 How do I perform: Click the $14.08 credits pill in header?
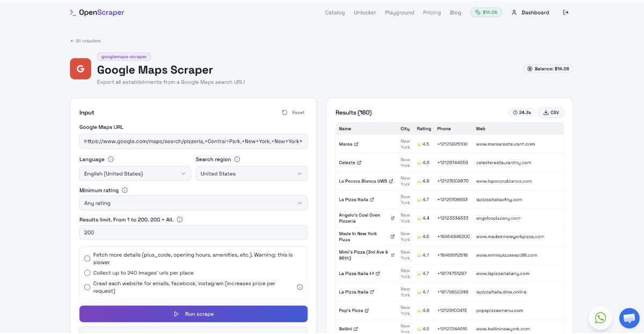click(x=486, y=12)
